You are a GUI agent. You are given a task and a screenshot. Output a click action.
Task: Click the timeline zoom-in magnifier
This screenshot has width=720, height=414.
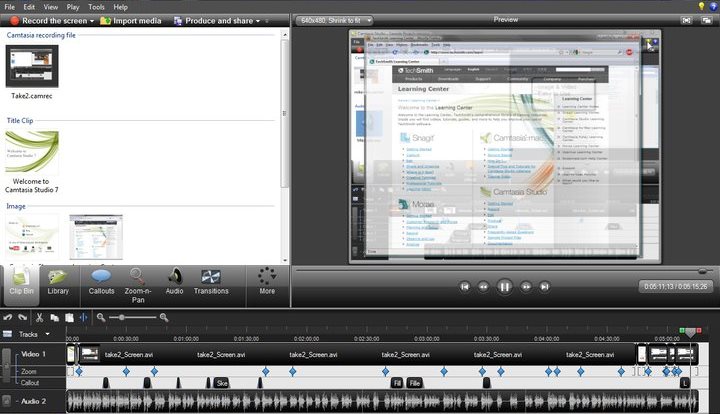click(x=164, y=317)
